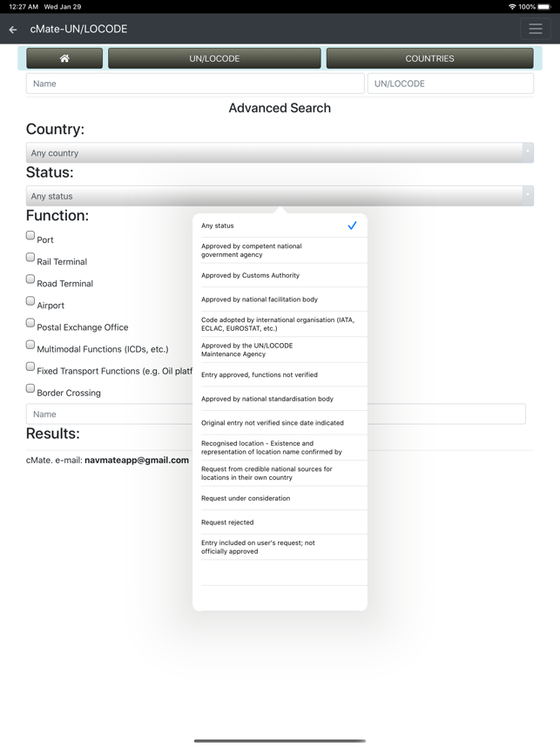Focus the top Name search field

click(195, 84)
